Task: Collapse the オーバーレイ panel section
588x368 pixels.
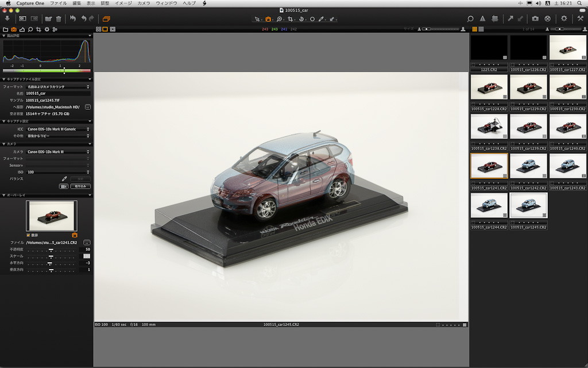Action: (2, 195)
